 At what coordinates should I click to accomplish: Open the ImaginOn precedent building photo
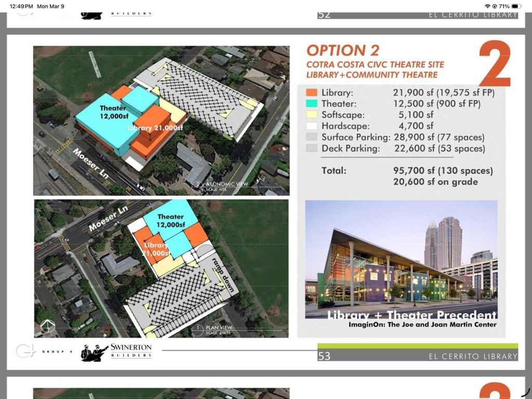(x=401, y=260)
